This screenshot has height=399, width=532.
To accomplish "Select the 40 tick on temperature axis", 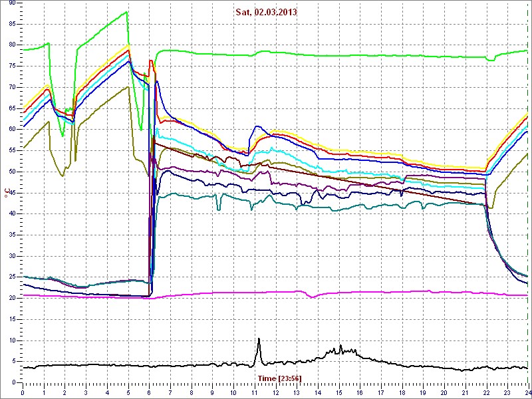I will [11, 214].
